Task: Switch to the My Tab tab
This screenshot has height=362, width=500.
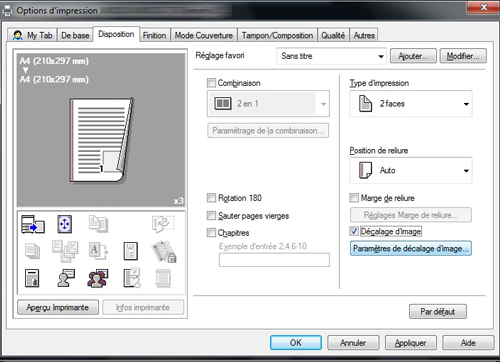Action: [x=32, y=35]
